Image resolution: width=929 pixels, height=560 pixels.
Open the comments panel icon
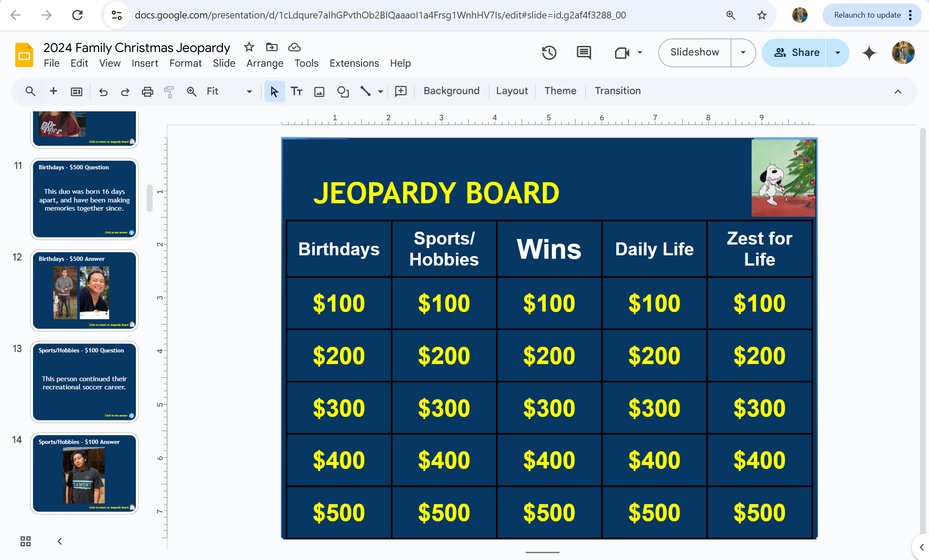[584, 53]
